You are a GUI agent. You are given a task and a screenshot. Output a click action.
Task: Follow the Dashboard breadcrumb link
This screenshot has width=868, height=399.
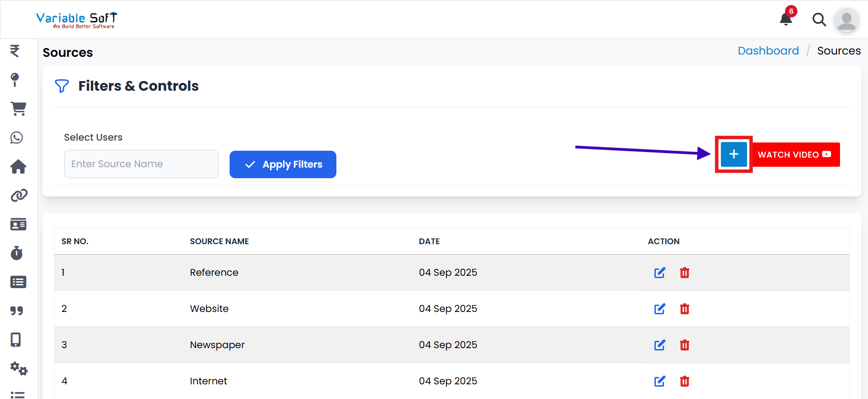768,51
